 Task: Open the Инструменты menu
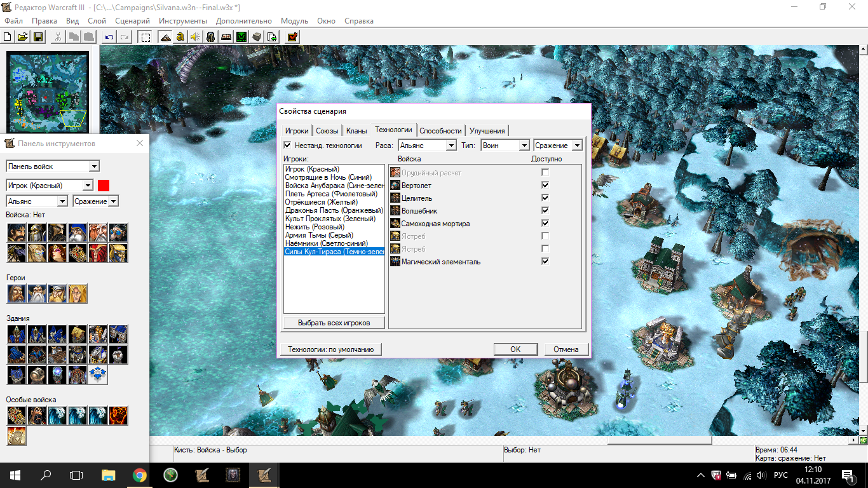pyautogui.click(x=183, y=21)
